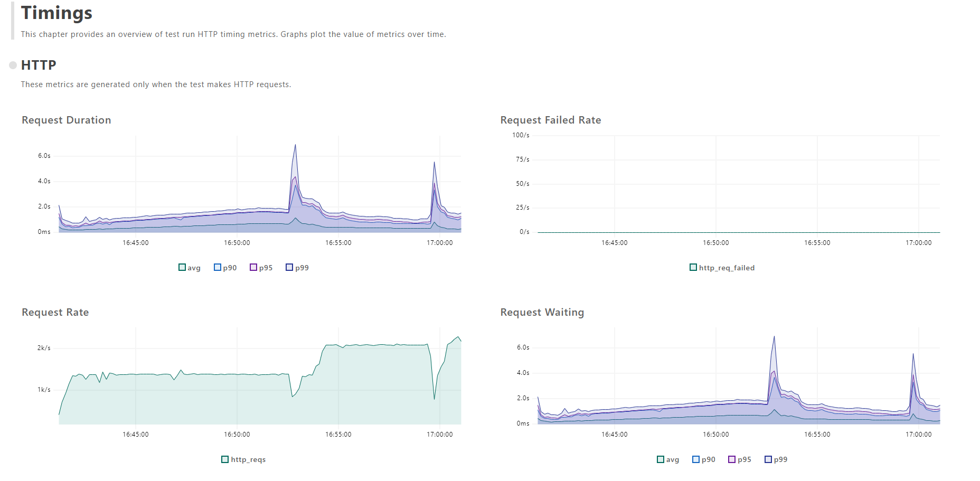The image size is (980, 481).
Task: Toggle p95 series in Request Waiting legend
Action: pos(740,459)
